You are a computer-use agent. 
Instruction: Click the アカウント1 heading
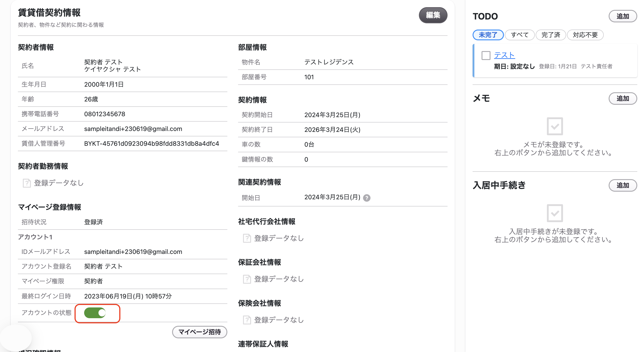[35, 237]
